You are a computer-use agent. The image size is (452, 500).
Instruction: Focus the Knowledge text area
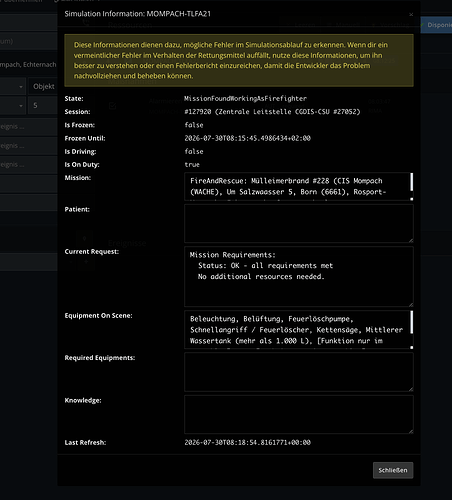[x=299, y=414]
